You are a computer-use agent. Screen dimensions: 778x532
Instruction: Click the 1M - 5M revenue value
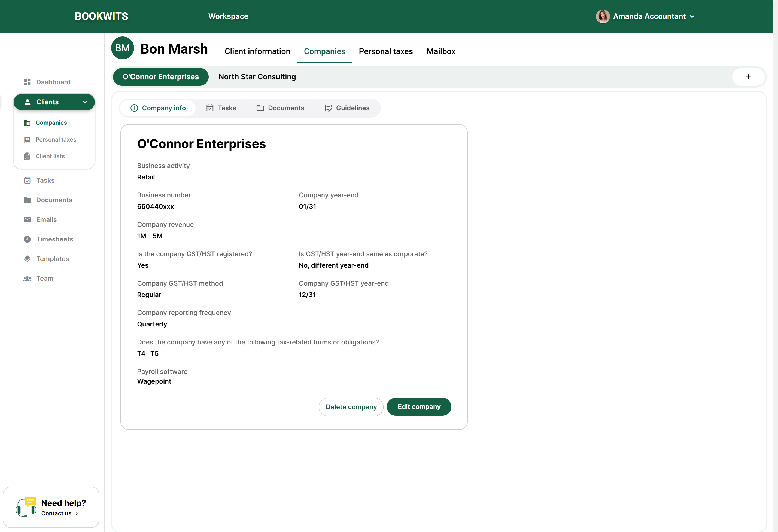click(150, 236)
